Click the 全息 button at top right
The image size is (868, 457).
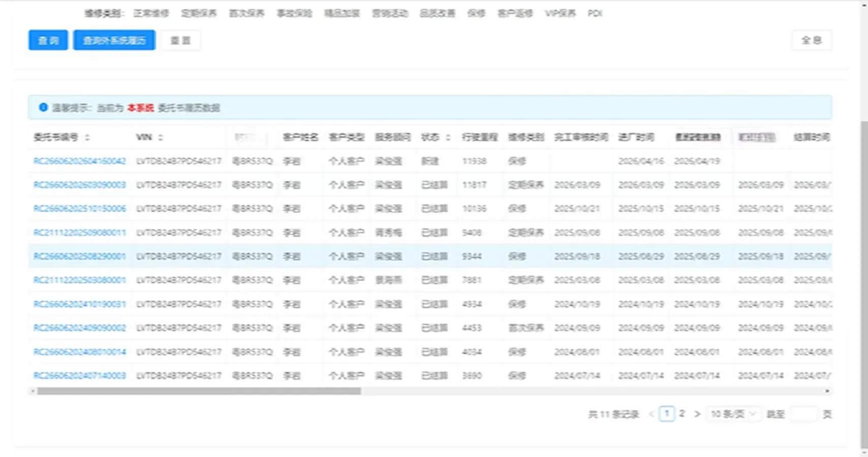812,40
